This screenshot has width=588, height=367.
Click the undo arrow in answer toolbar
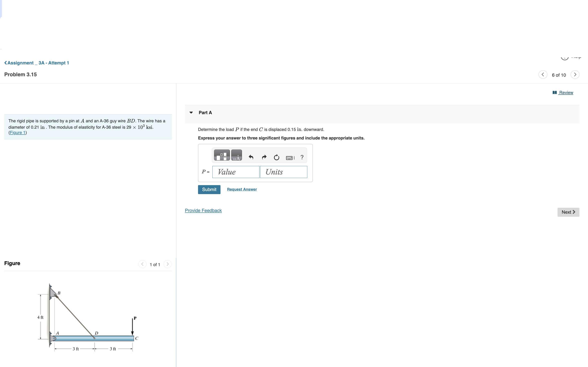coord(251,157)
